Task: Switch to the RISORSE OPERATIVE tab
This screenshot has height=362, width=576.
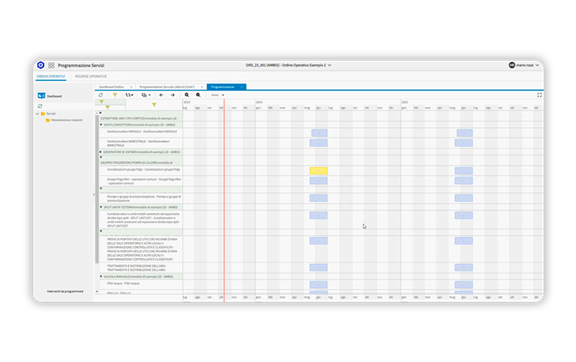Action: pos(91,76)
